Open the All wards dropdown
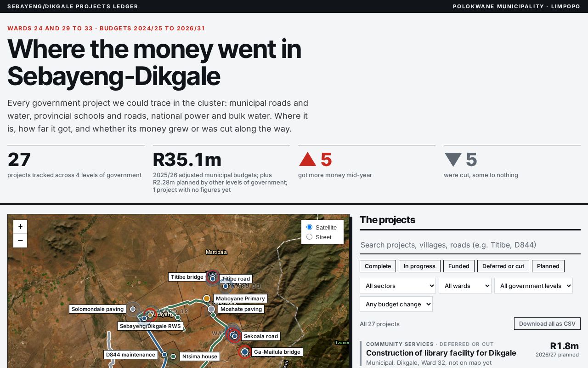This screenshot has width=588, height=368. tap(465, 286)
